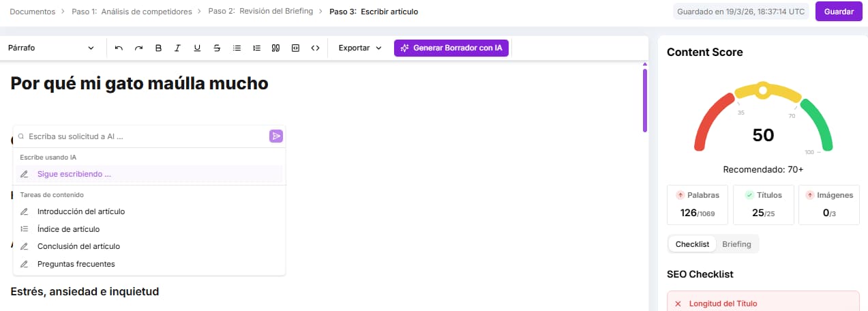Insert a numbered list
Viewport: 868px width, 311px height.
tap(256, 48)
